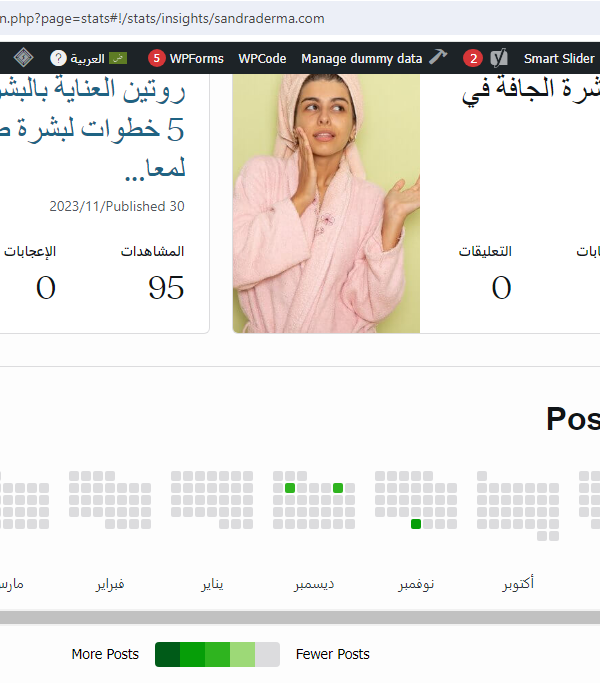600x683 pixels.
Task: Click the Fewer Posts legend label
Action: (x=332, y=654)
